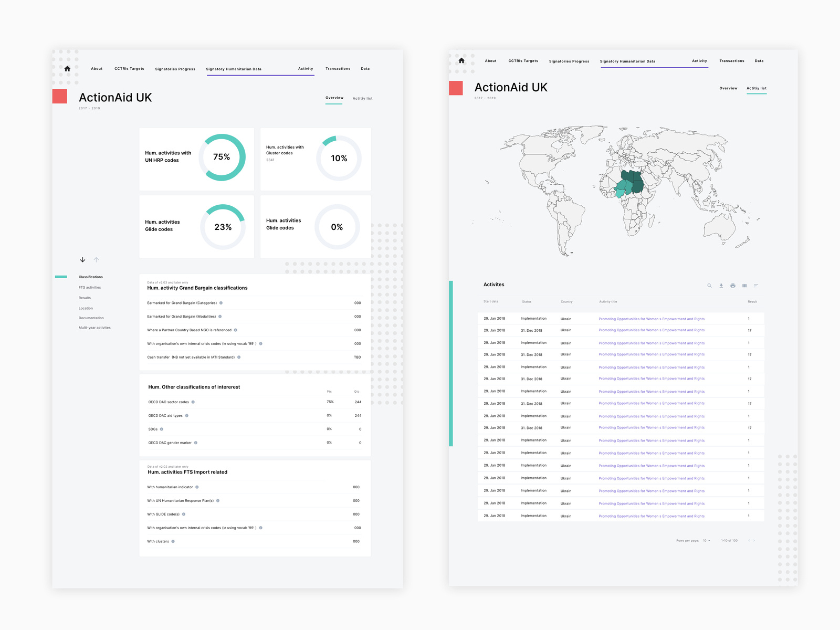
Task: Click the search icon in the Activities toolbar
Action: coord(710,286)
